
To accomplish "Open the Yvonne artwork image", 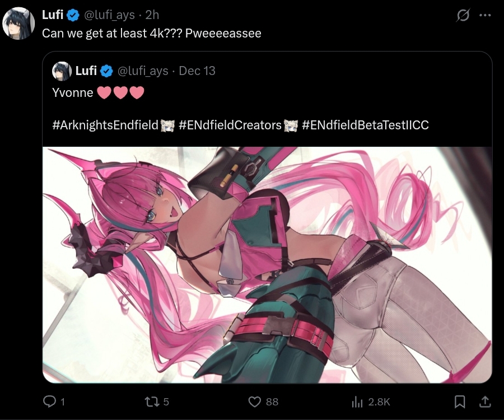I will tap(268, 265).
